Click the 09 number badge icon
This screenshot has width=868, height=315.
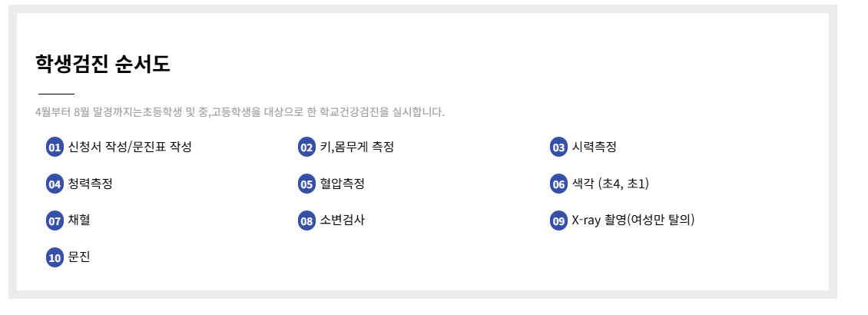(558, 221)
